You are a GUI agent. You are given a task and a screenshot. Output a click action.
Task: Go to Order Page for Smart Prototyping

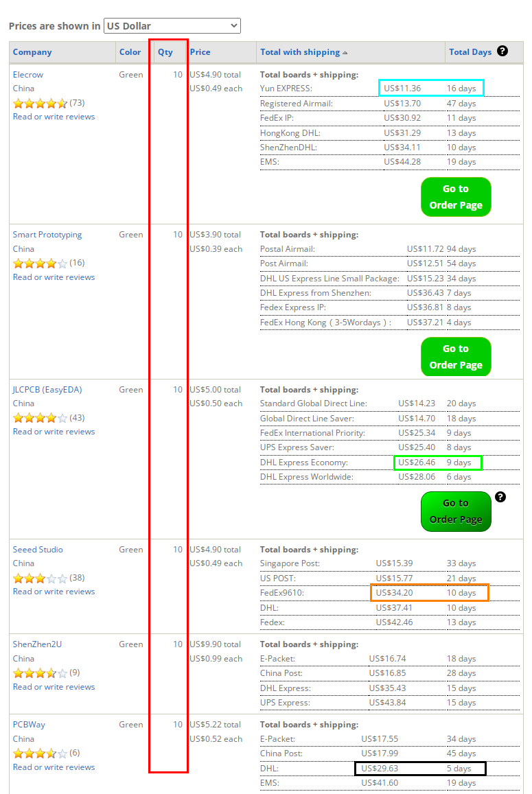[x=456, y=357]
